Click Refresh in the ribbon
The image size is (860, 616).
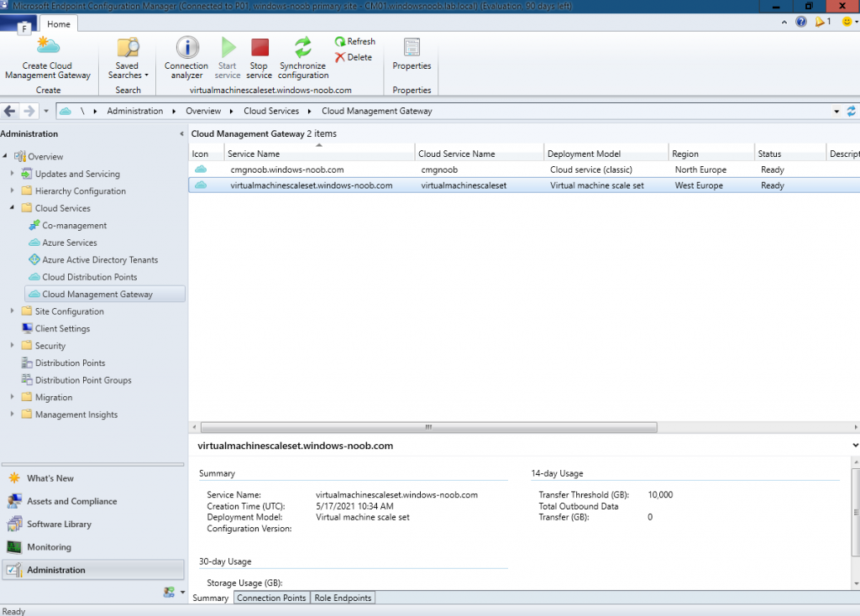coord(354,40)
